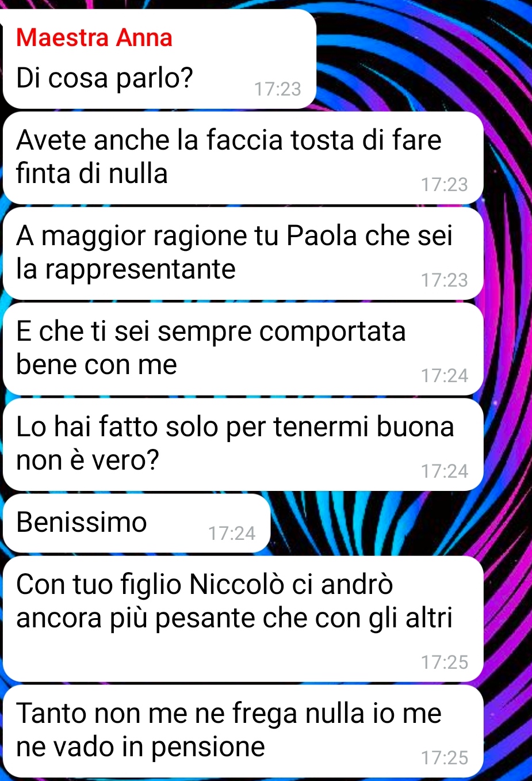Click the 17:24 timestamp next to 'Benissimo'
The width and height of the screenshot is (532, 781).
pyautogui.click(x=232, y=533)
